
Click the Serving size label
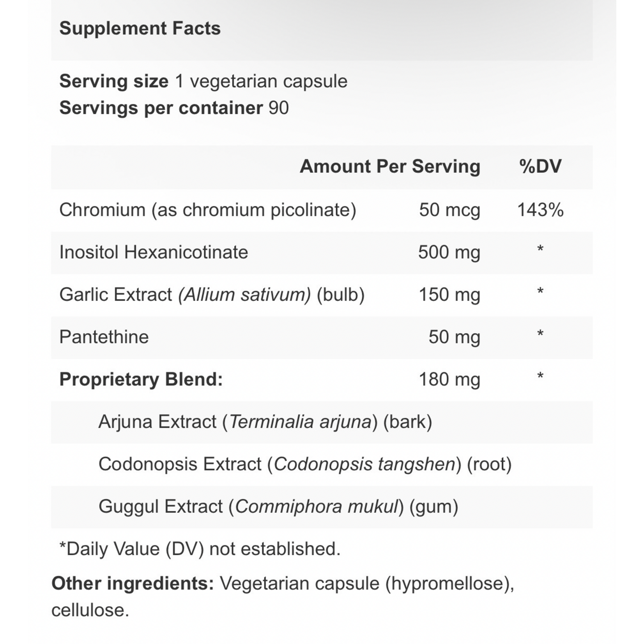tap(113, 81)
